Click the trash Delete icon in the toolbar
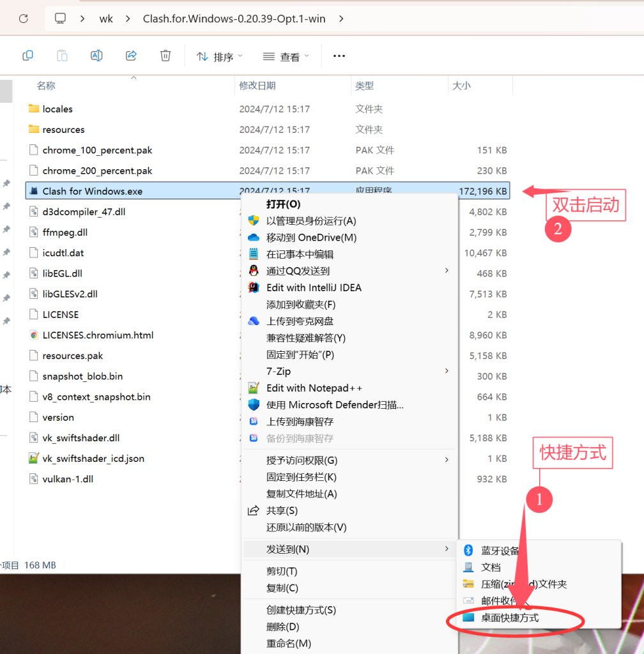 165,56
